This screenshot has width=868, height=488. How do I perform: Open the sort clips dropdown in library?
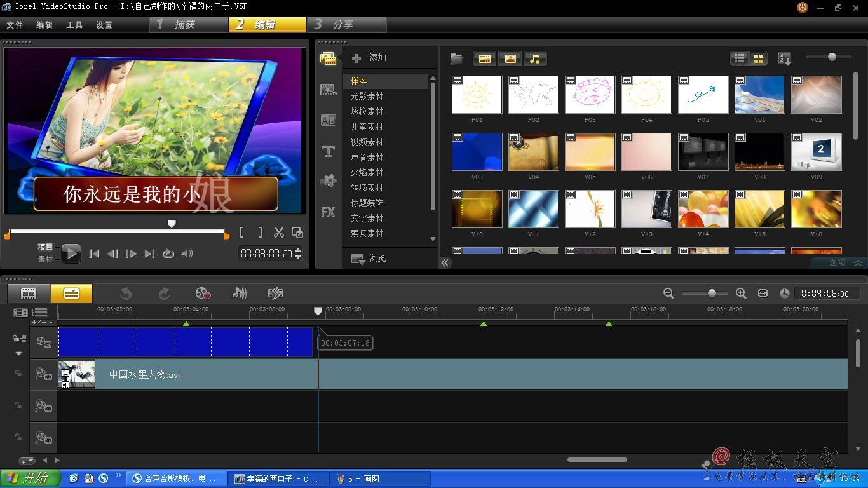click(x=785, y=58)
